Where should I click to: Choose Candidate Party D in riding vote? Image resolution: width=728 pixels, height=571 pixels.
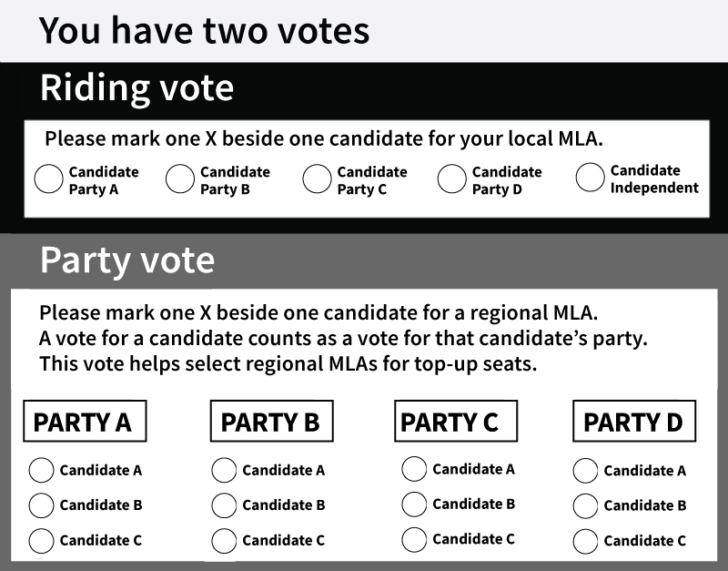click(x=451, y=178)
